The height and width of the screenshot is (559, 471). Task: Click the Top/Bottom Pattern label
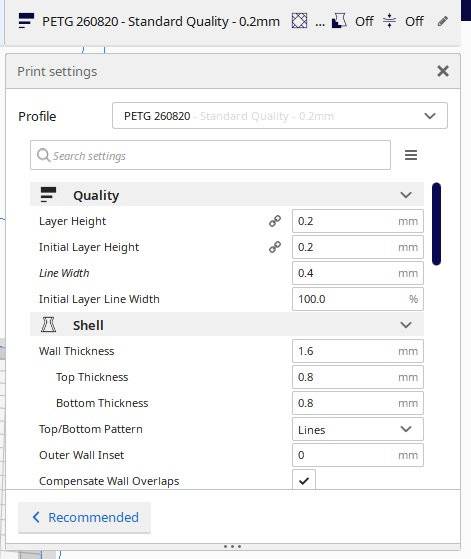[91, 429]
